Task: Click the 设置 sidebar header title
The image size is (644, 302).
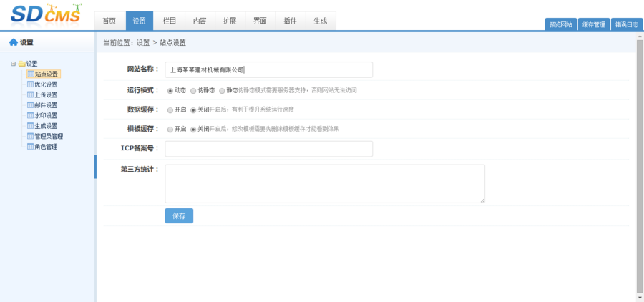Action: click(x=26, y=42)
